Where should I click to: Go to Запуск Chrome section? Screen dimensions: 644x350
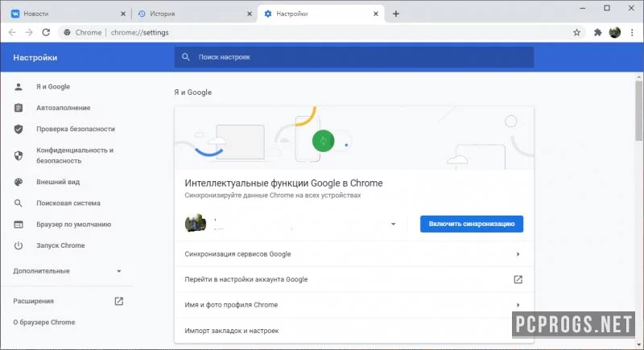[x=60, y=245]
